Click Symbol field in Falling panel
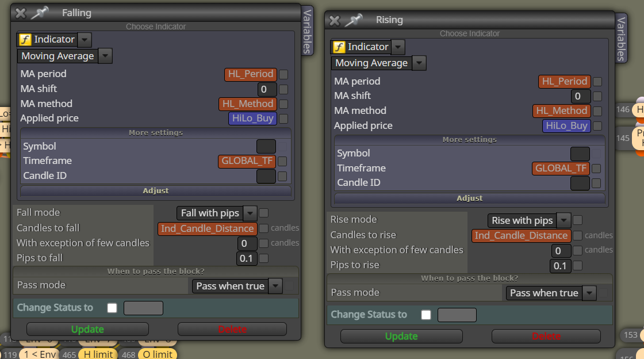Viewport: 644px width, 359px height. 266,147
